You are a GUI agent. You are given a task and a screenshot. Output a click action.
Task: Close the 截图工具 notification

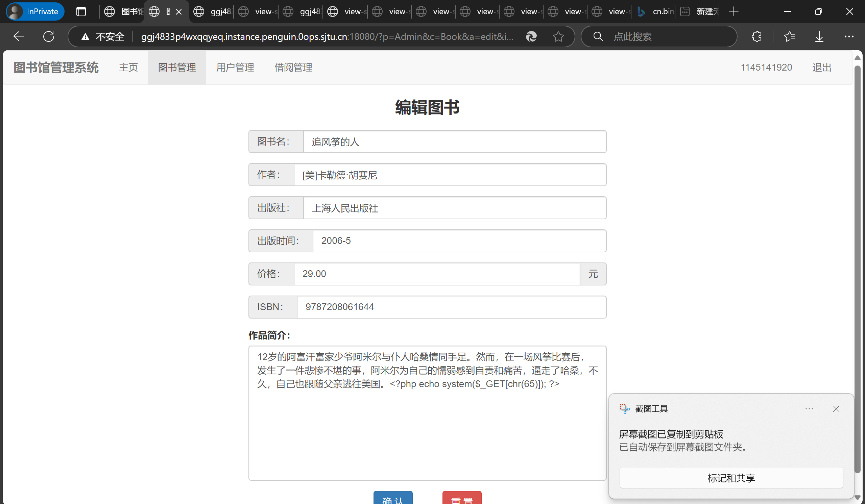point(836,409)
